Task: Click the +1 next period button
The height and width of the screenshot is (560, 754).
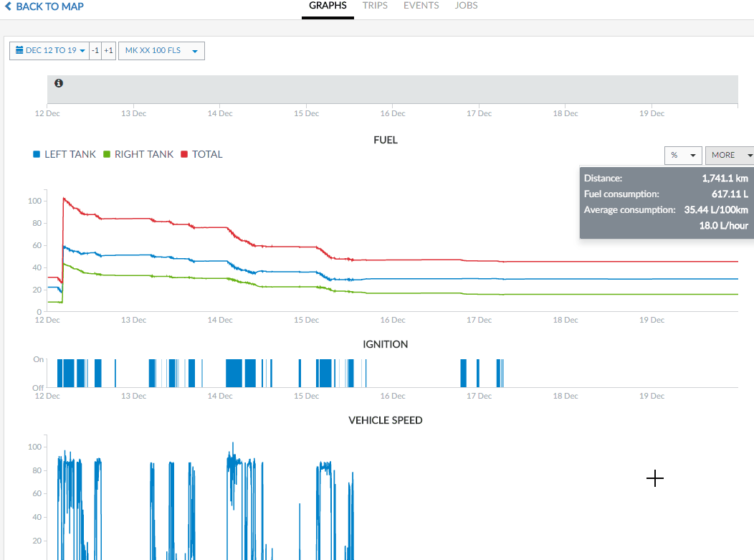Action: (108, 51)
